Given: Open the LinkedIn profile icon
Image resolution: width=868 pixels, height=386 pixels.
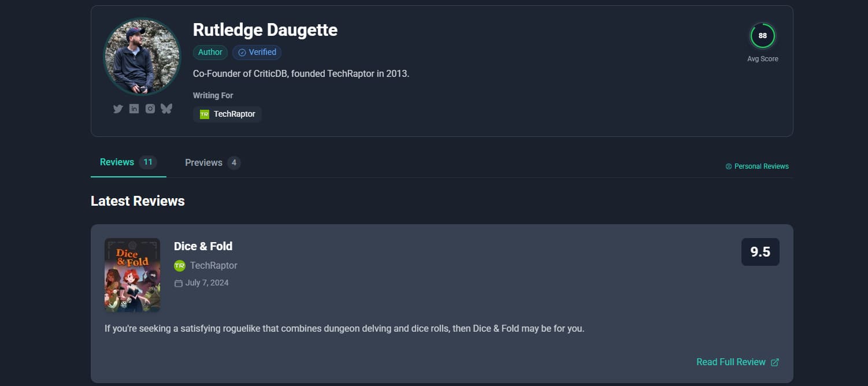Looking at the screenshot, I should 134,109.
